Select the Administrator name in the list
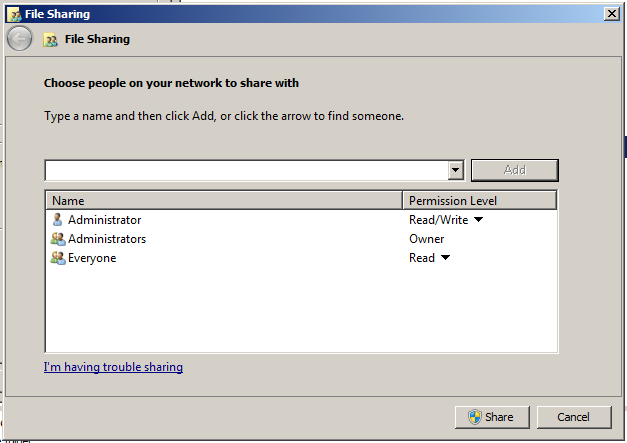 point(104,220)
